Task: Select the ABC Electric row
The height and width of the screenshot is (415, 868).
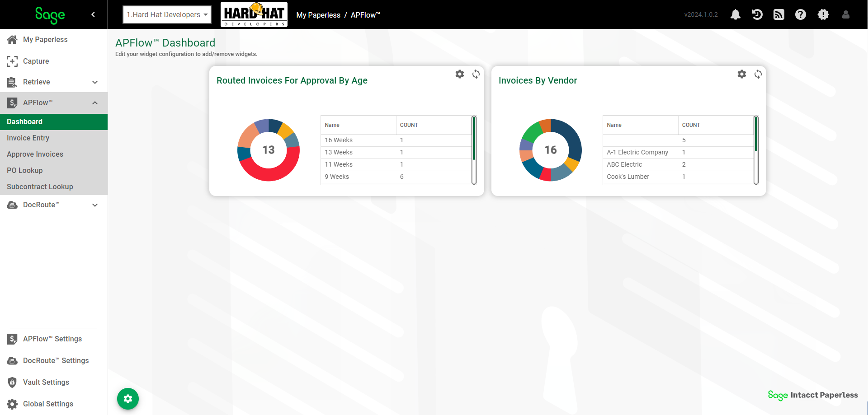Action: tap(678, 165)
